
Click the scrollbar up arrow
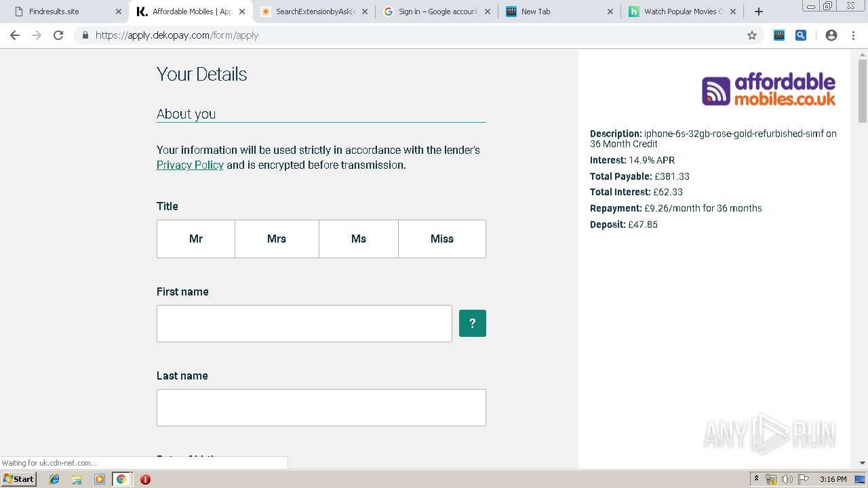click(x=863, y=54)
